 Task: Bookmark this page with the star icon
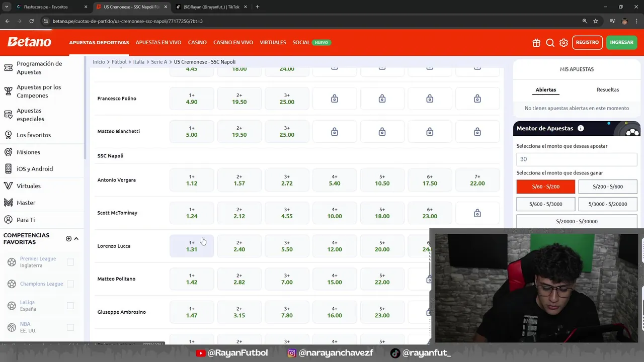coord(596,21)
